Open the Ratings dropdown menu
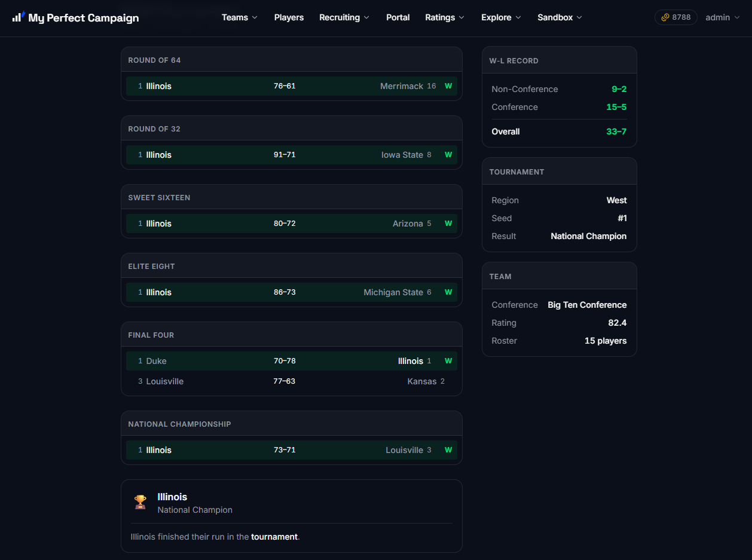The width and height of the screenshot is (752, 560). pyautogui.click(x=445, y=17)
